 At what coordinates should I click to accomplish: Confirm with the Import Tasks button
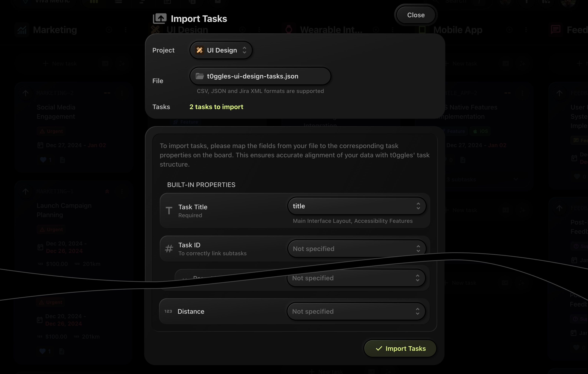pyautogui.click(x=400, y=349)
